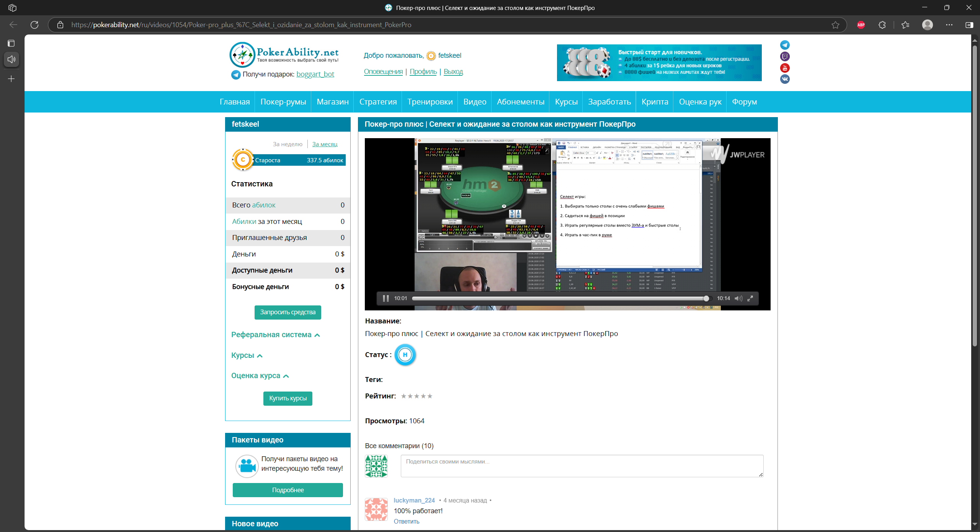
Task: Go back to the previous page
Action: tap(13, 25)
